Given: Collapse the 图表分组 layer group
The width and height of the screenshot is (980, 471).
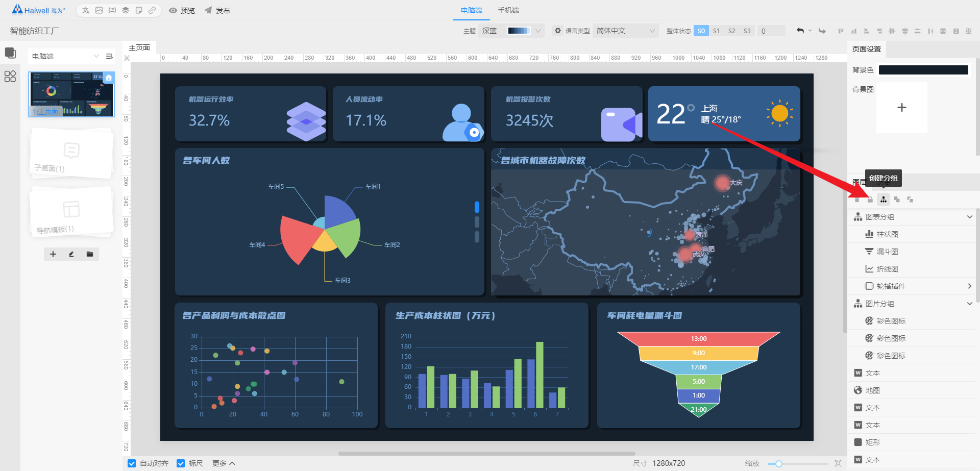Looking at the screenshot, I should pyautogui.click(x=969, y=217).
